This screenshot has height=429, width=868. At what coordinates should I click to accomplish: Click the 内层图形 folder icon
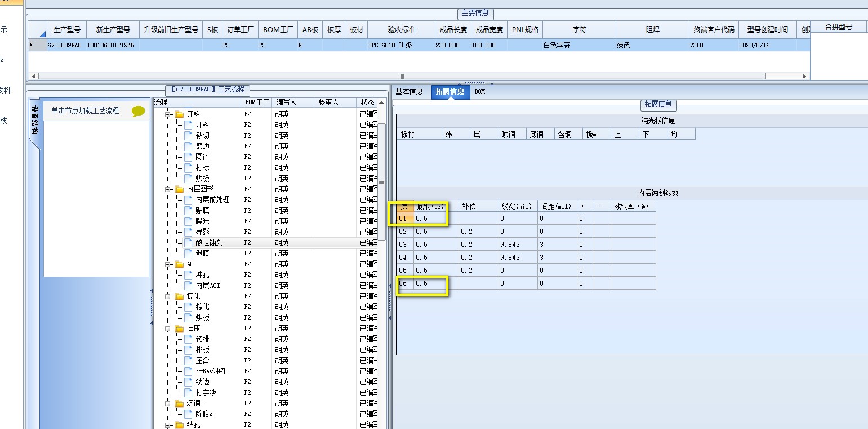pos(179,189)
